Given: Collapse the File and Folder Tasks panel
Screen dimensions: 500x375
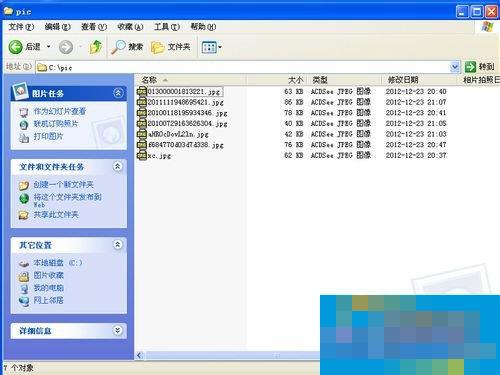Looking at the screenshot, I should 118,166.
